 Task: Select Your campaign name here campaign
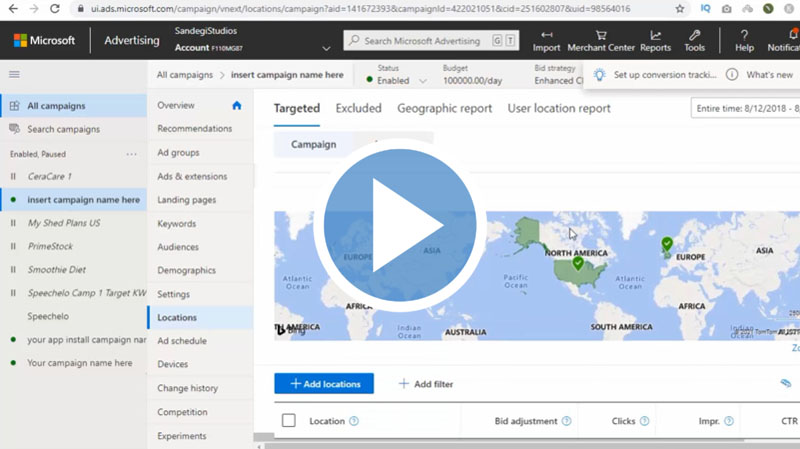coord(80,363)
